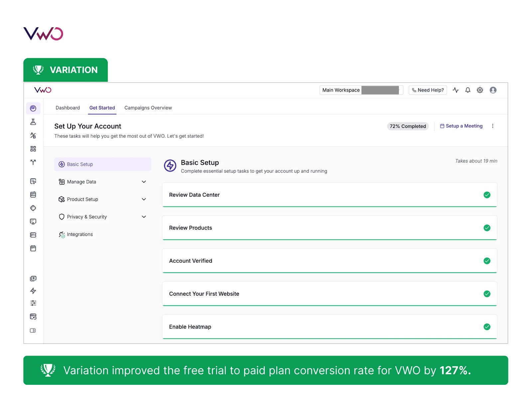Click the activity pulse icon in top bar
The height and width of the screenshot is (412, 532).
(456, 90)
